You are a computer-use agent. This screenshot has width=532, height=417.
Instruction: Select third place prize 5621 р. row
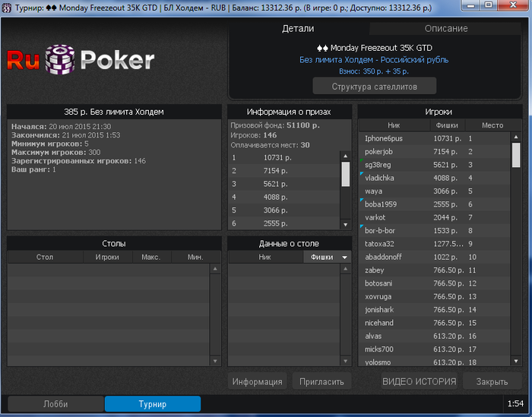click(x=284, y=184)
